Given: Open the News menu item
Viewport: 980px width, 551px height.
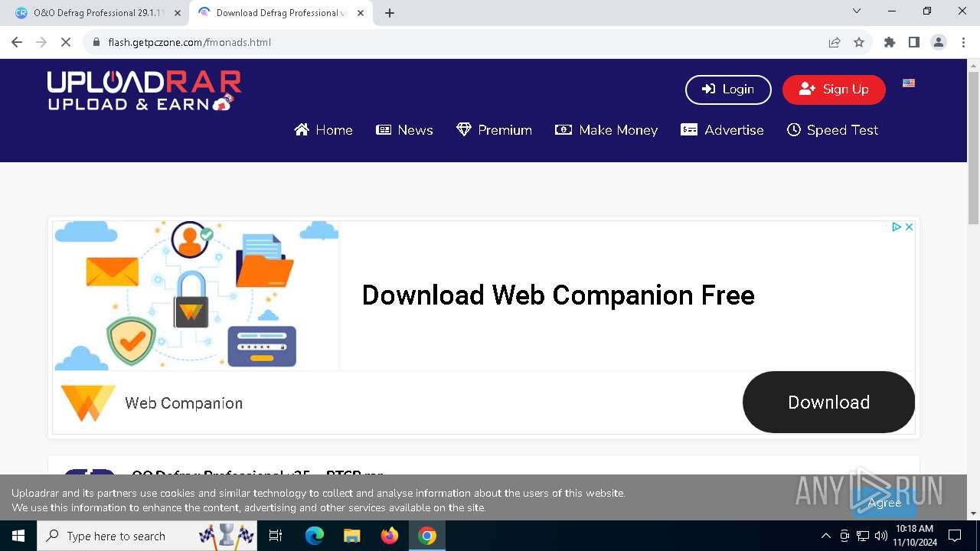Looking at the screenshot, I should coord(404,130).
